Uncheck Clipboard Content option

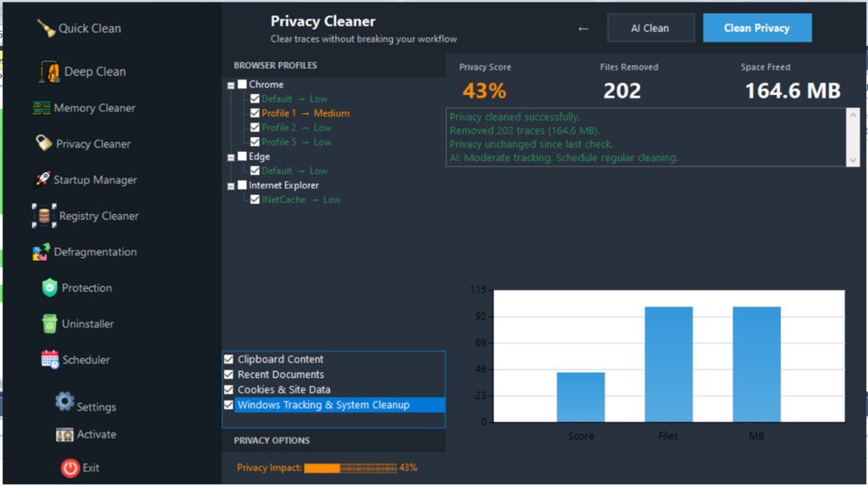tap(229, 359)
